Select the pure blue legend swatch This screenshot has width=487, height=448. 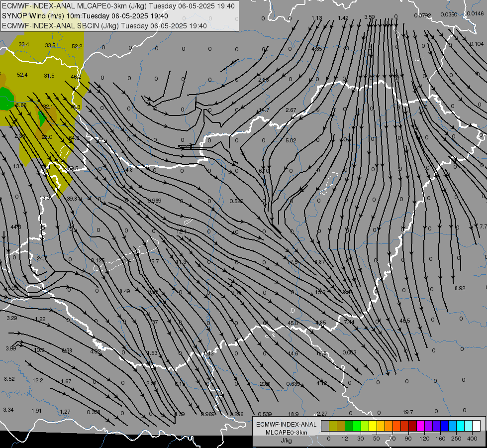(445, 426)
